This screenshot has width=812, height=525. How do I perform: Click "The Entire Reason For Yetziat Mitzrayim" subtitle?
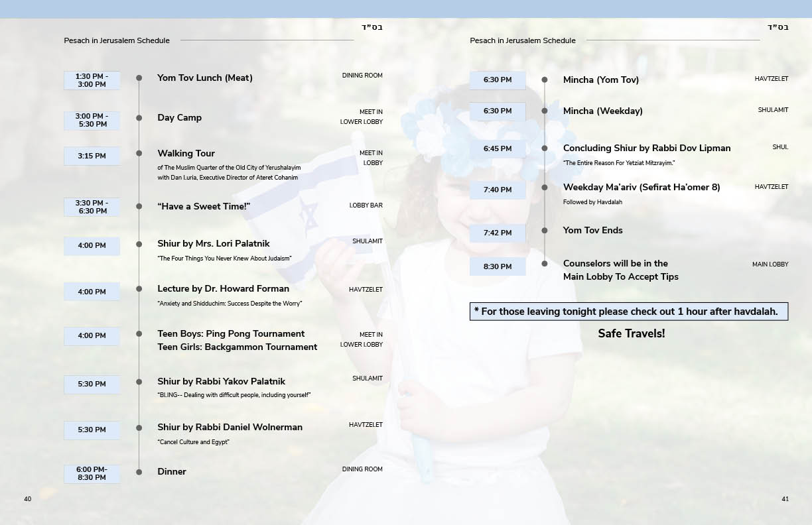619,163
